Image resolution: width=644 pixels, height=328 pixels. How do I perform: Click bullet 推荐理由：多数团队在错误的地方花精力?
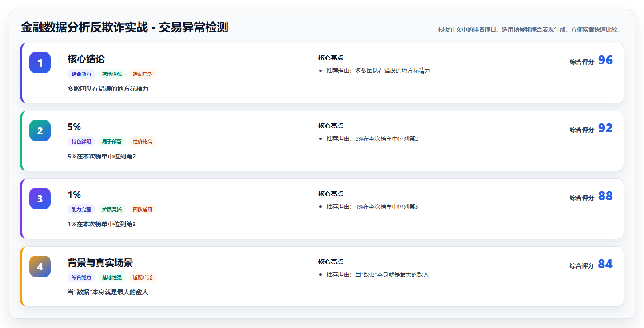[x=378, y=71]
